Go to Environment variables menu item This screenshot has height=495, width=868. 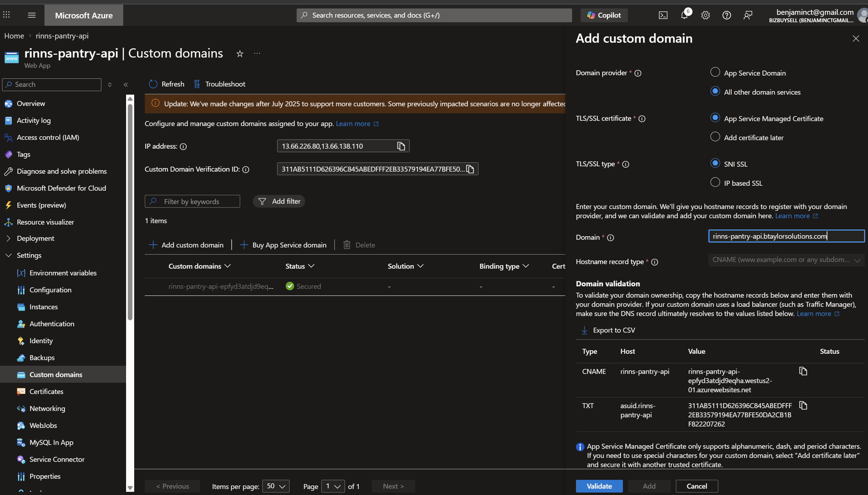click(63, 273)
